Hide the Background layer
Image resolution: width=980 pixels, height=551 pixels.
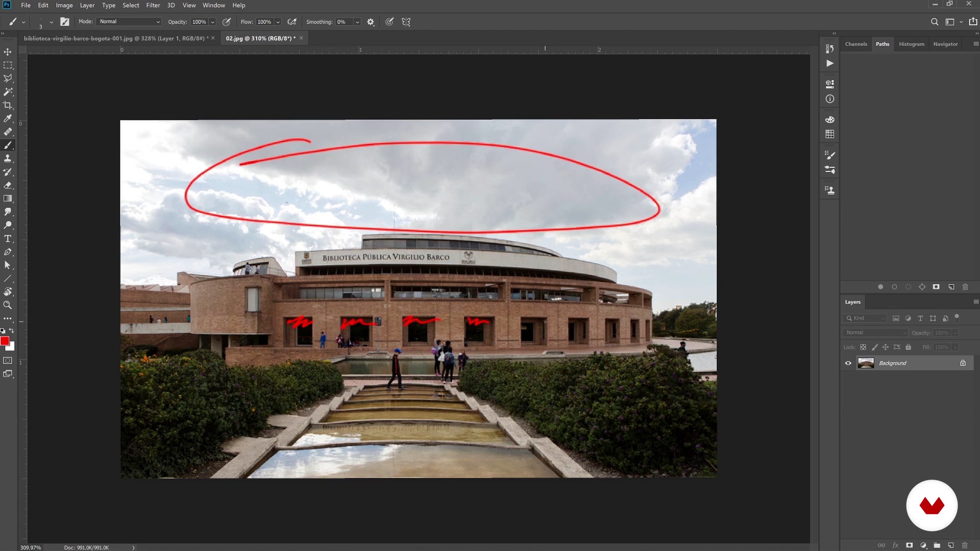coord(848,363)
